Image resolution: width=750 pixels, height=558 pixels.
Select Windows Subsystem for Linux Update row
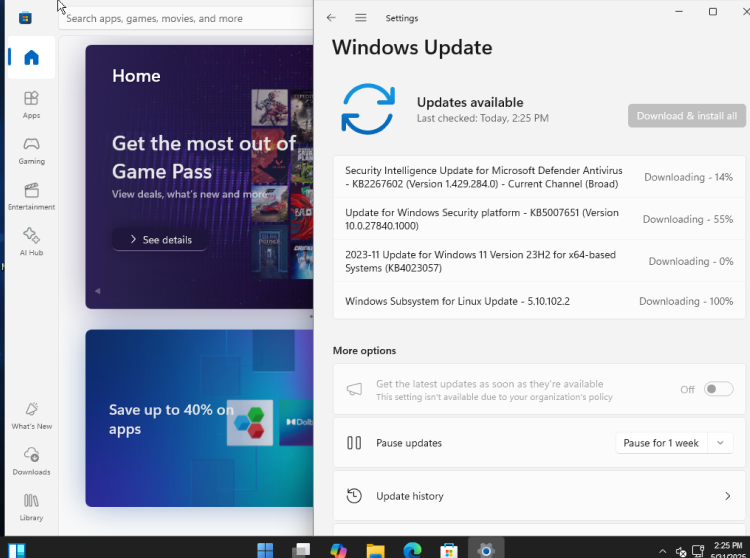click(539, 301)
